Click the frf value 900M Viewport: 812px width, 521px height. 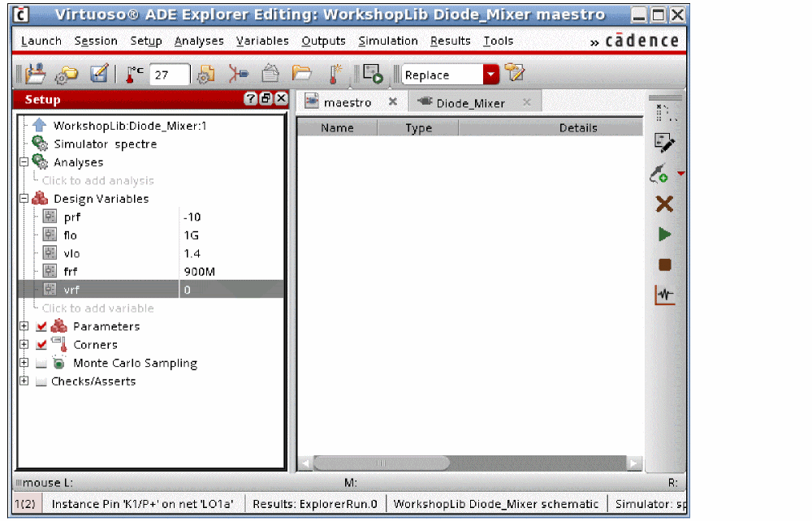click(x=200, y=272)
